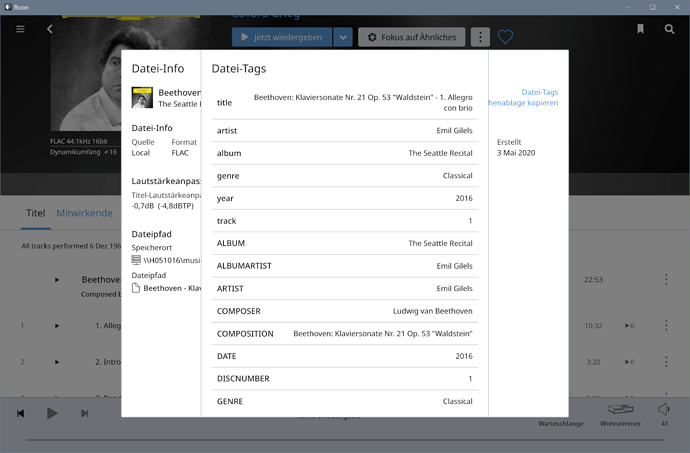Play track 1 Allegro with its arrow
Viewport: 690px width, 453px height.
pyautogui.click(x=57, y=326)
